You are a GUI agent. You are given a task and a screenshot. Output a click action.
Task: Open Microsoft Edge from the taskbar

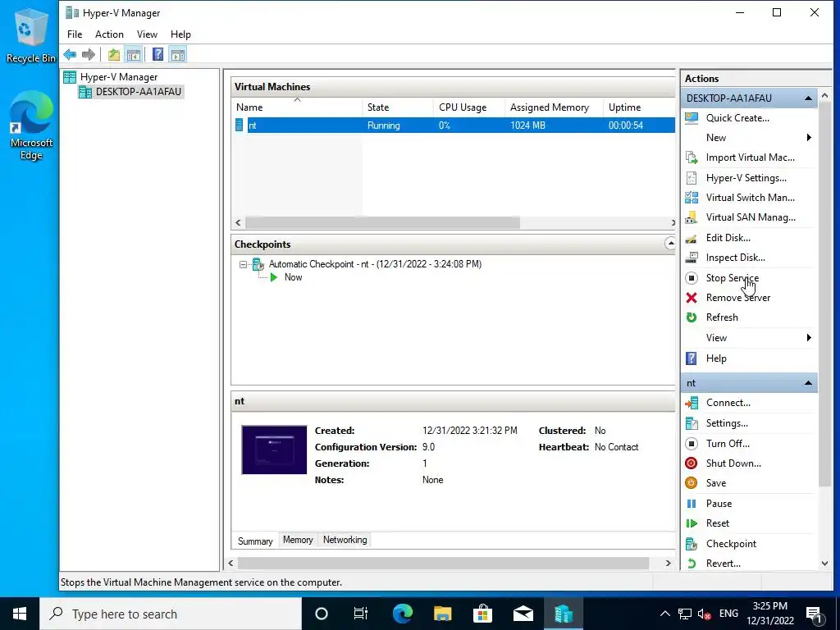(402, 614)
